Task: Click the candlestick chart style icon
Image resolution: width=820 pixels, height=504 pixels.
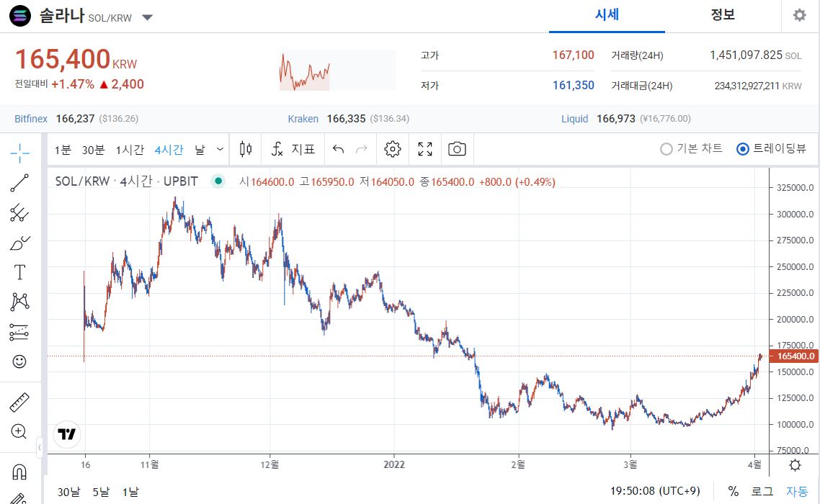Action: (245, 150)
